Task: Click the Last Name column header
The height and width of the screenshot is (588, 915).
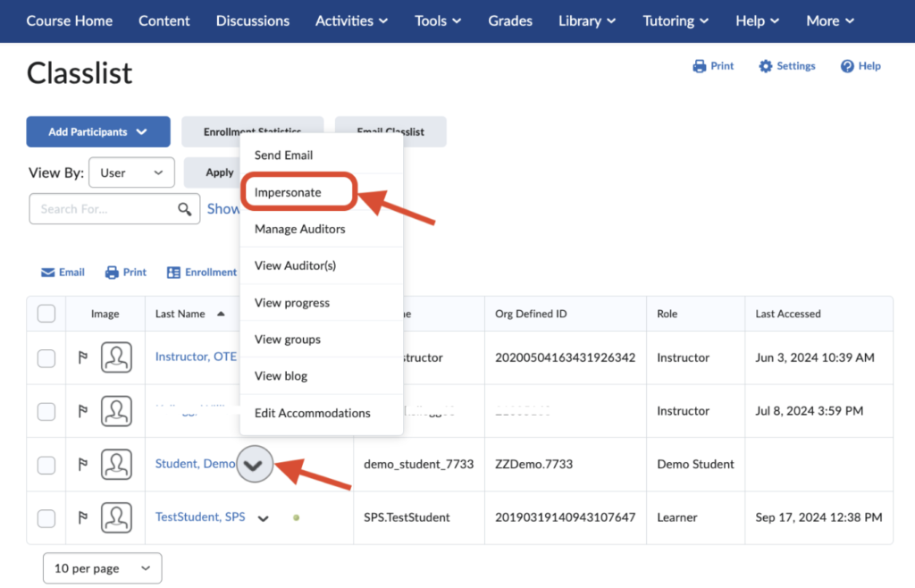Action: pos(180,314)
